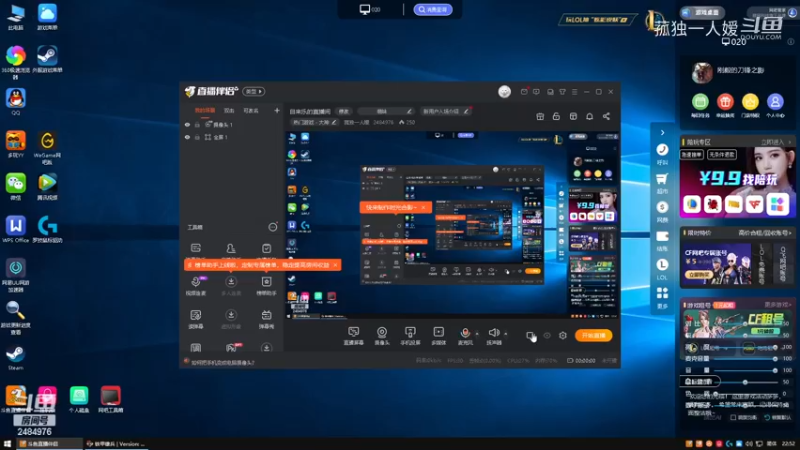Screen dimensions: 800x450
Task: Click the ¥9.9 找陪玩 banner
Action: pos(737,183)
